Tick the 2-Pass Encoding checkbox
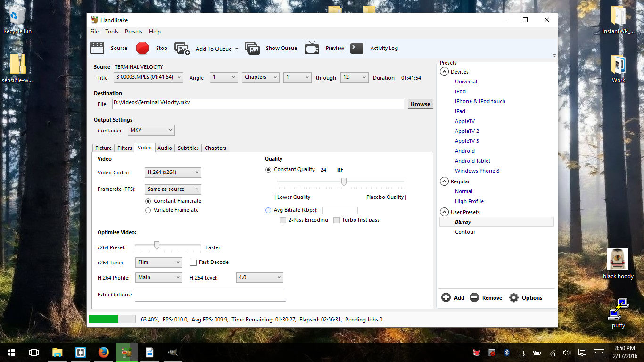644x362 pixels. point(283,220)
